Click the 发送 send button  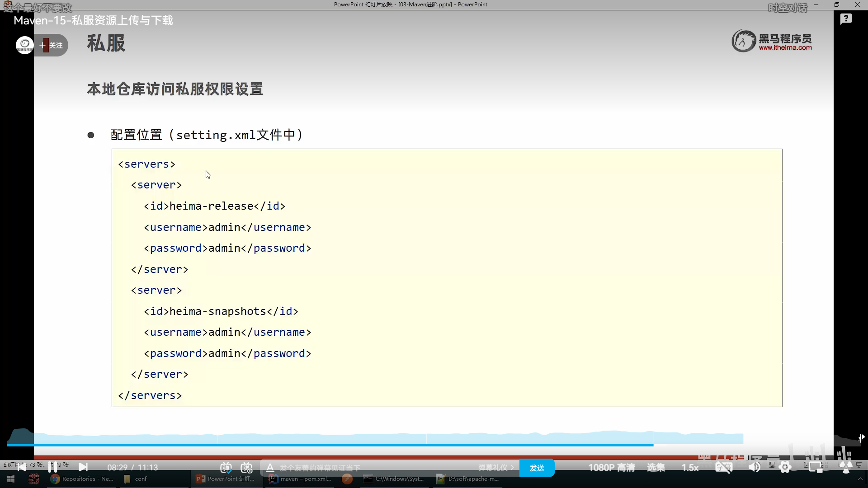click(x=537, y=468)
